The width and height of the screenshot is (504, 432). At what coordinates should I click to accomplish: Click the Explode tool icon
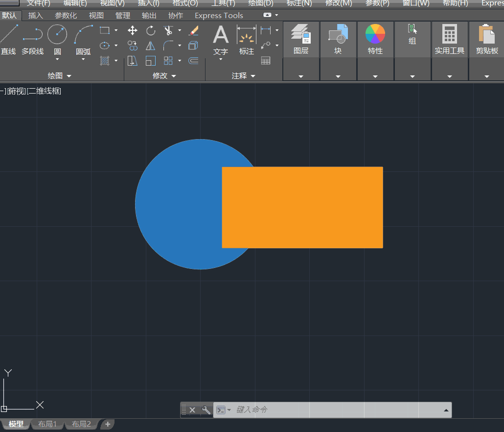[193, 46]
